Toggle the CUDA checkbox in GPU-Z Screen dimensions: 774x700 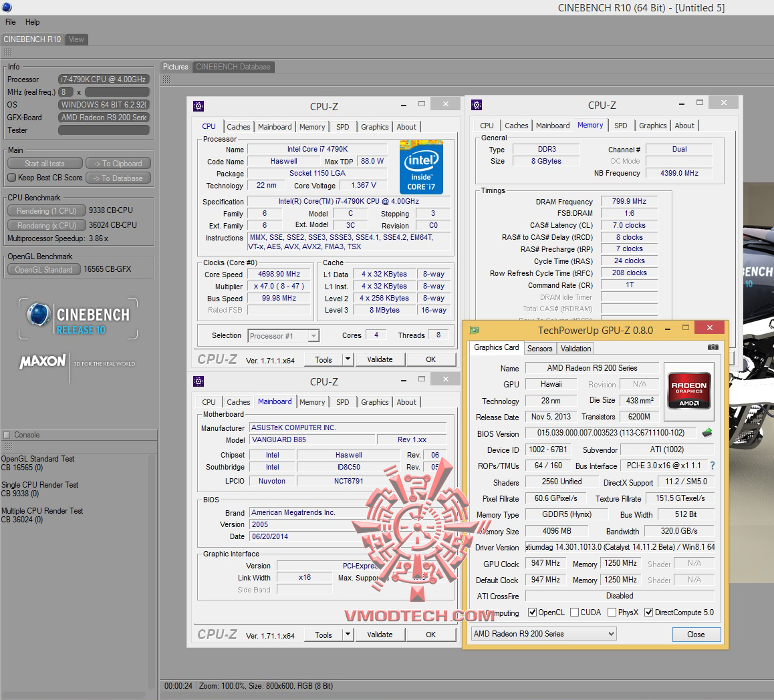(x=574, y=612)
